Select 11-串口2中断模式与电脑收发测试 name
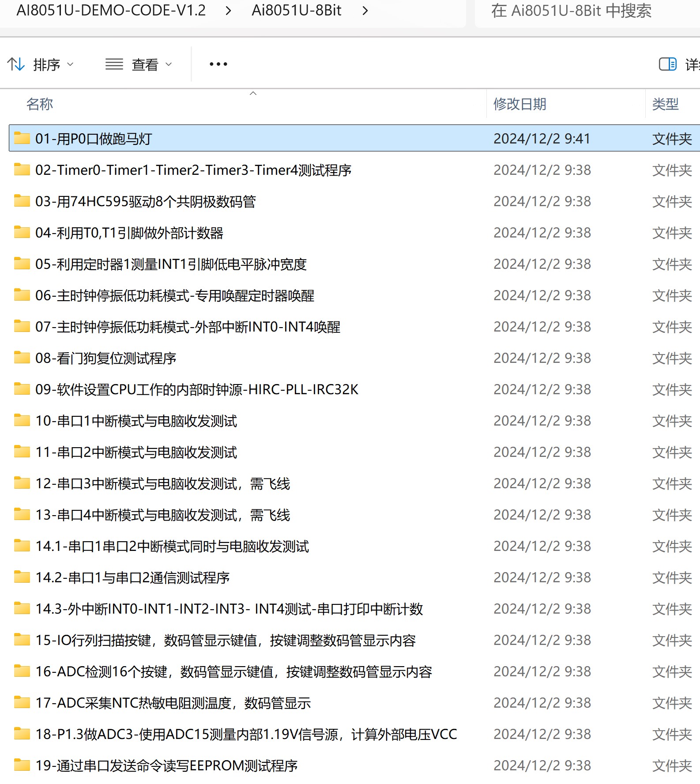Image resolution: width=700 pixels, height=784 pixels. click(136, 452)
